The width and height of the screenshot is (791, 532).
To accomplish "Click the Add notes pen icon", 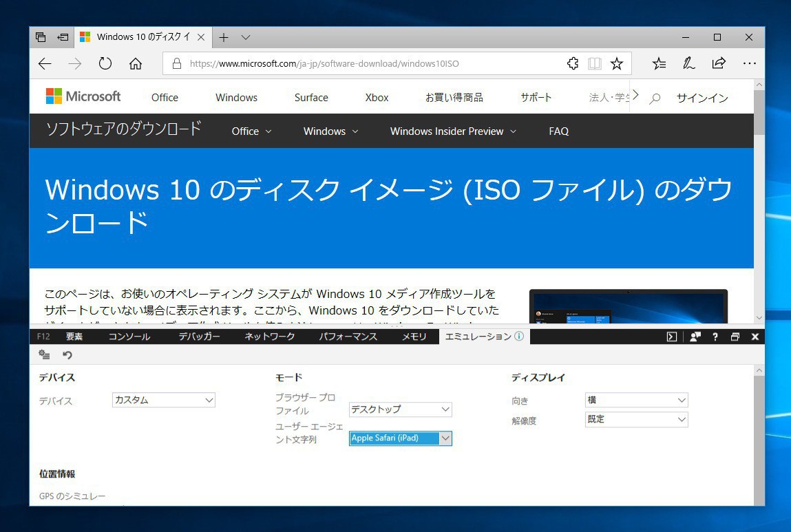I will tap(688, 64).
